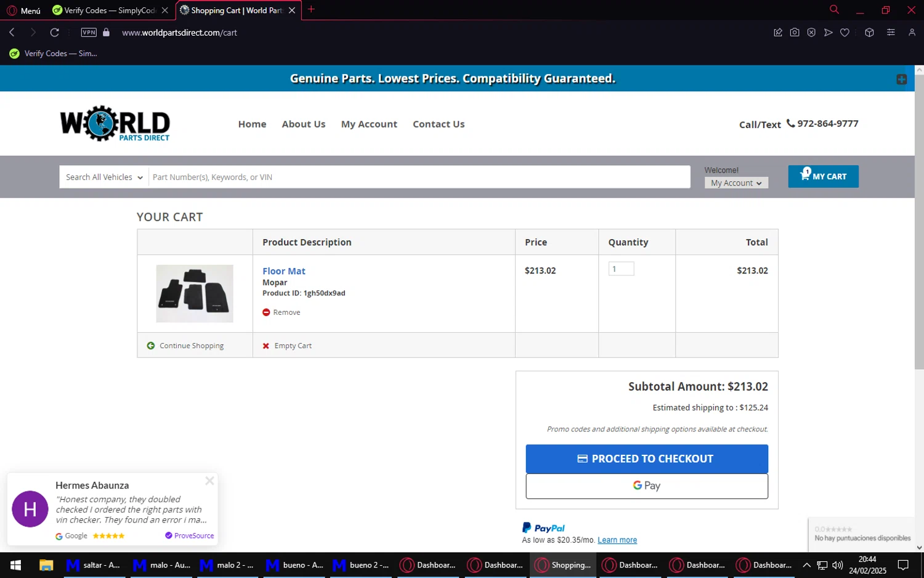Screen dimensions: 924x578
Task: Click PROCEED TO CHECKOUT button
Action: pos(647,459)
